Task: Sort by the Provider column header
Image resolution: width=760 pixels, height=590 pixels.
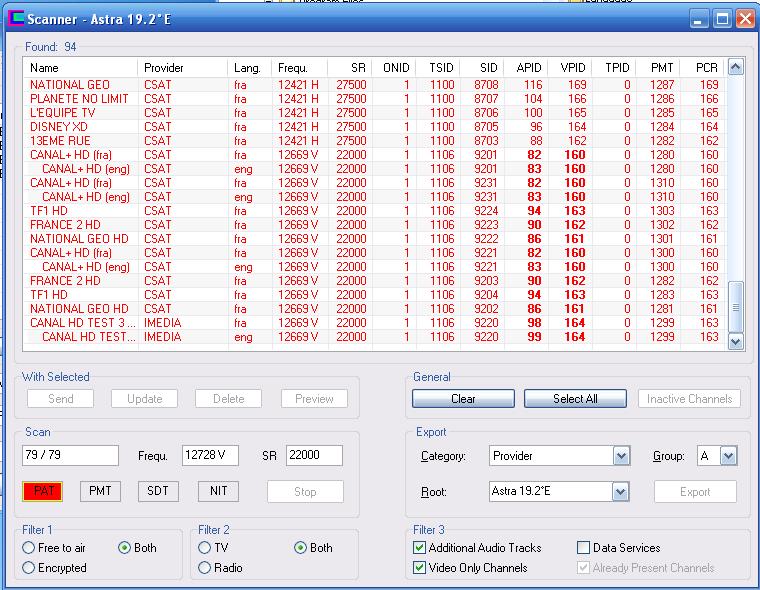Action: pyautogui.click(x=182, y=68)
